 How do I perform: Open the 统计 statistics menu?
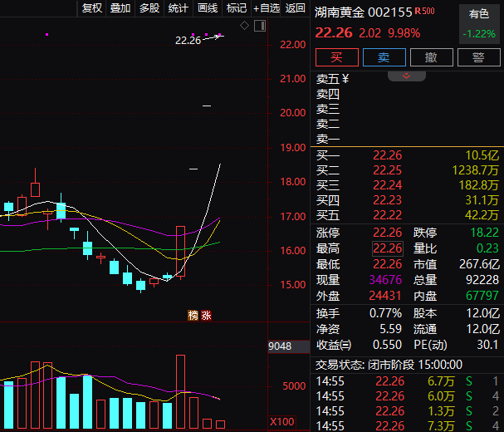(179, 8)
